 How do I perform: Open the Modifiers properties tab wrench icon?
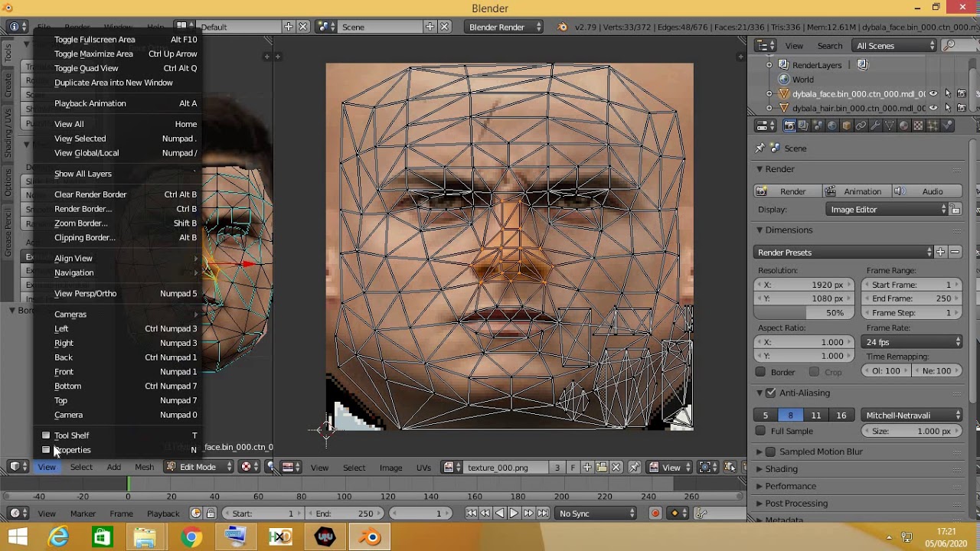pos(875,126)
